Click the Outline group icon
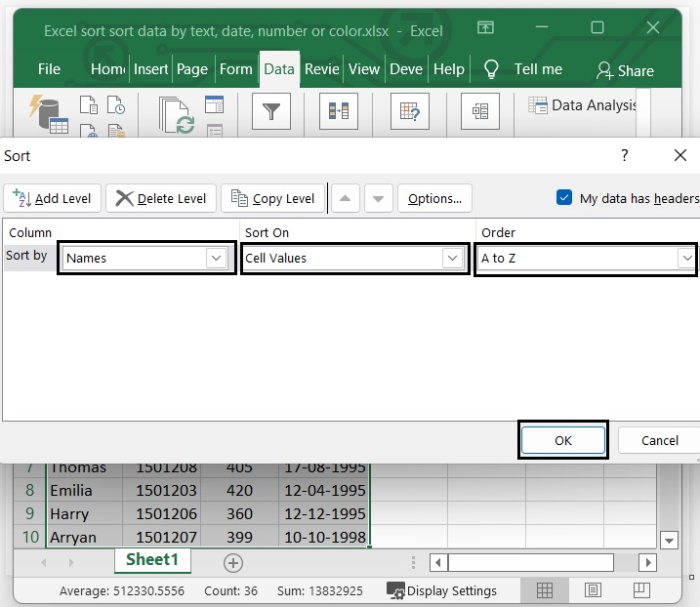Screen dimensions: 700x607 [480, 112]
